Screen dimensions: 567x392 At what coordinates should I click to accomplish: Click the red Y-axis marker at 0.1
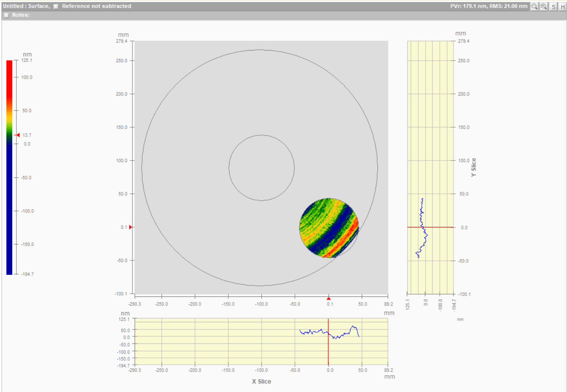click(x=130, y=227)
